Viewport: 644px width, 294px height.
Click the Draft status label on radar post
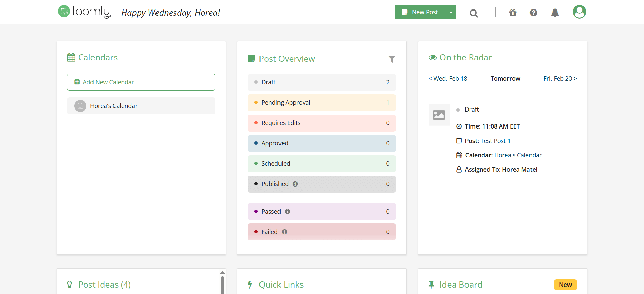coord(472,109)
